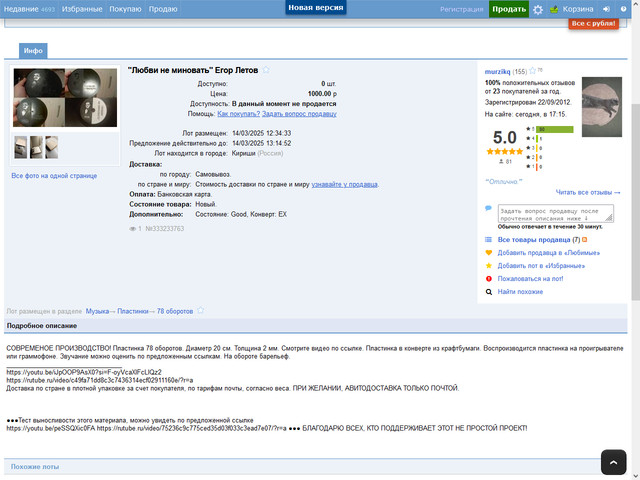Open Музыка category breadcrumb
Screen dimensions: 640x480
[97, 311]
